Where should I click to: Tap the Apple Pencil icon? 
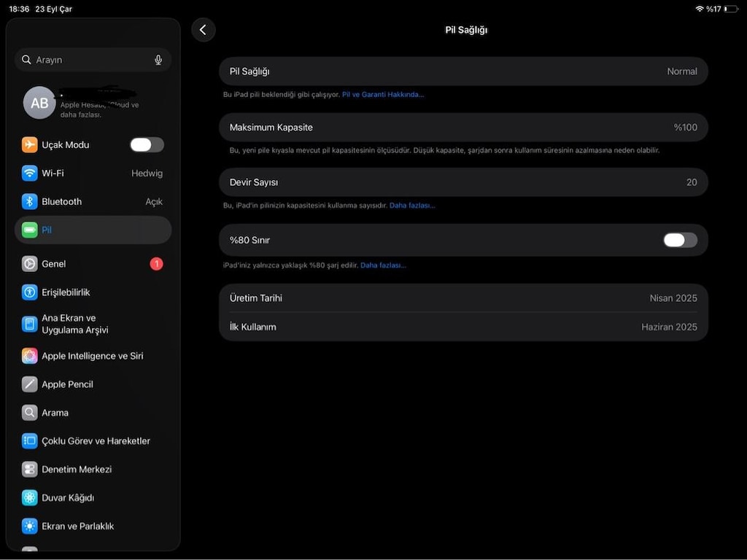(29, 384)
